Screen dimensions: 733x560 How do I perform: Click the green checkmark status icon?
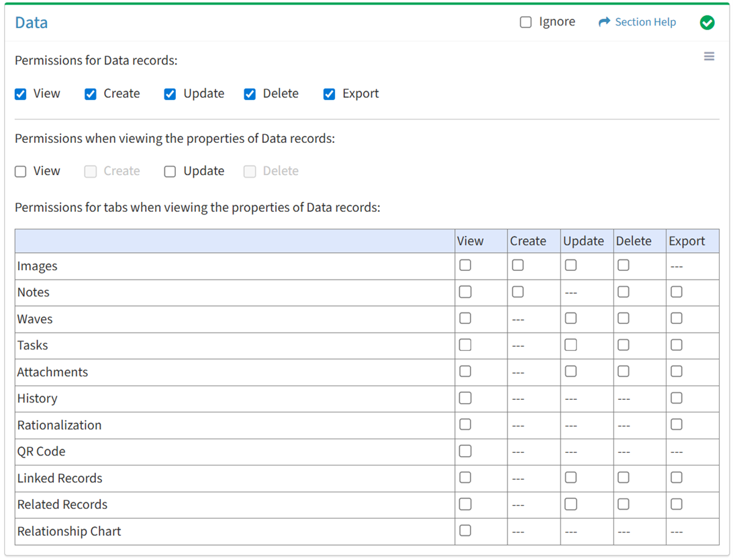pyautogui.click(x=707, y=23)
